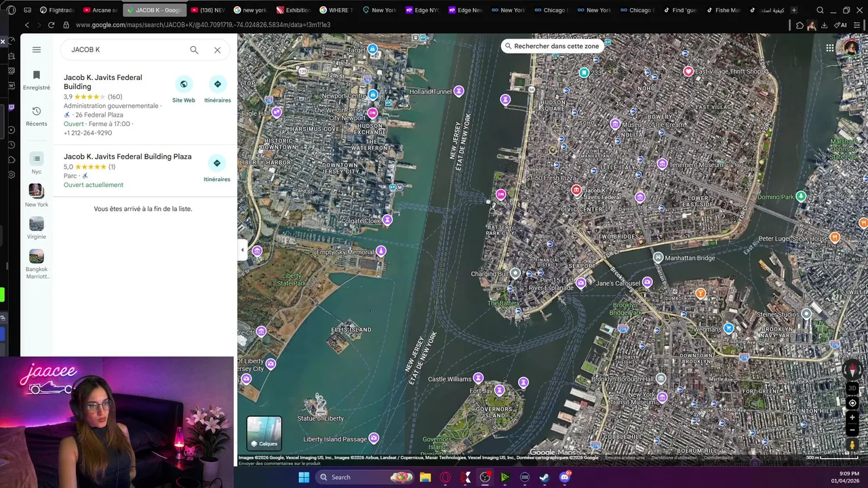
Task: Select the Domino Park marker
Action: tap(802, 197)
